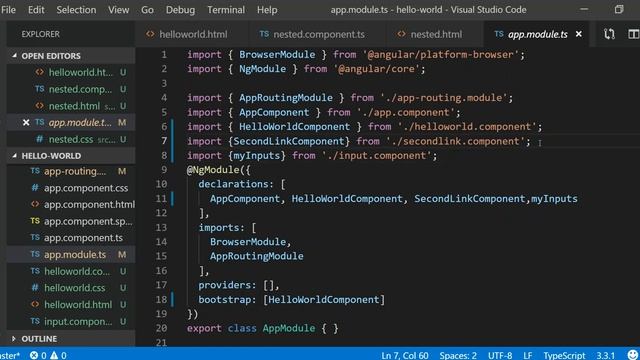Viewport: 640px width, 360px height.
Task: Open the Edit menu
Action: [x=36, y=10]
